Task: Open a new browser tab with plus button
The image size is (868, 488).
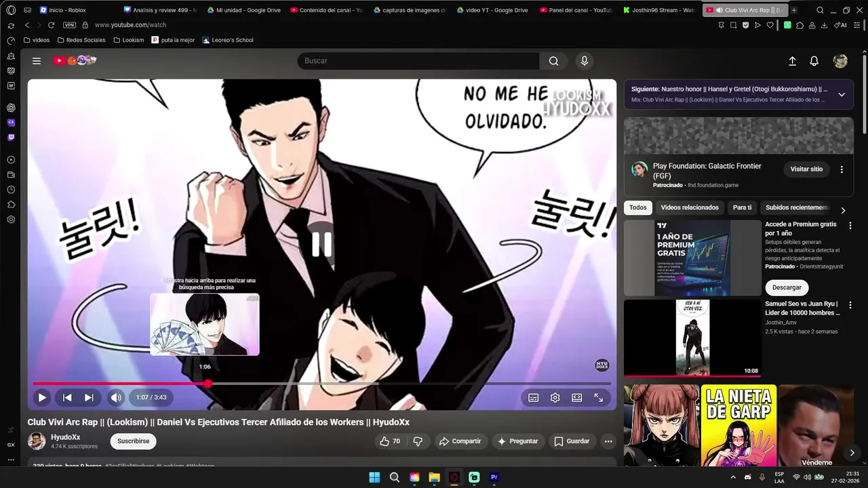Action: [794, 10]
